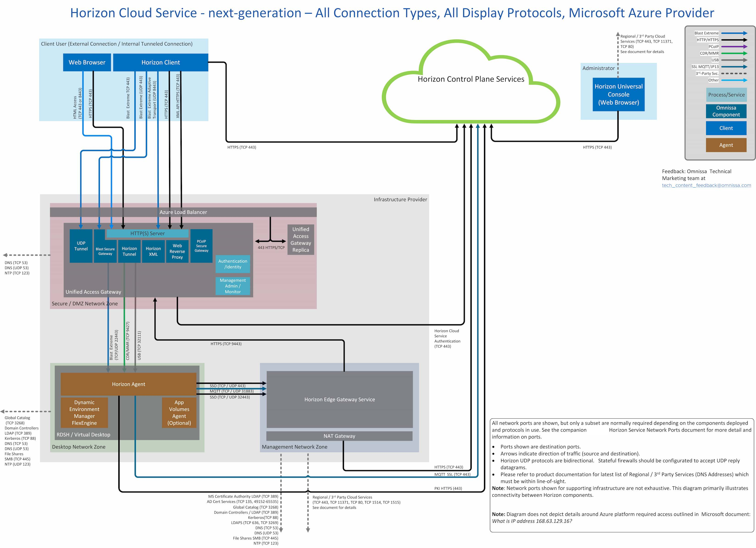
Task: Click the "MQTT (TCP / UDP 31883)" label
Action: (232, 391)
